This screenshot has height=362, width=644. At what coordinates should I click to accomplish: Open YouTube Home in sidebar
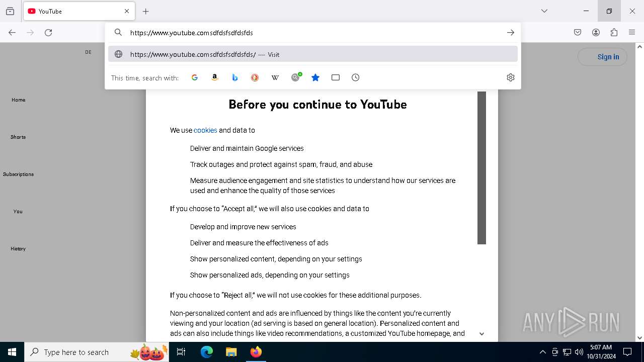click(x=18, y=100)
